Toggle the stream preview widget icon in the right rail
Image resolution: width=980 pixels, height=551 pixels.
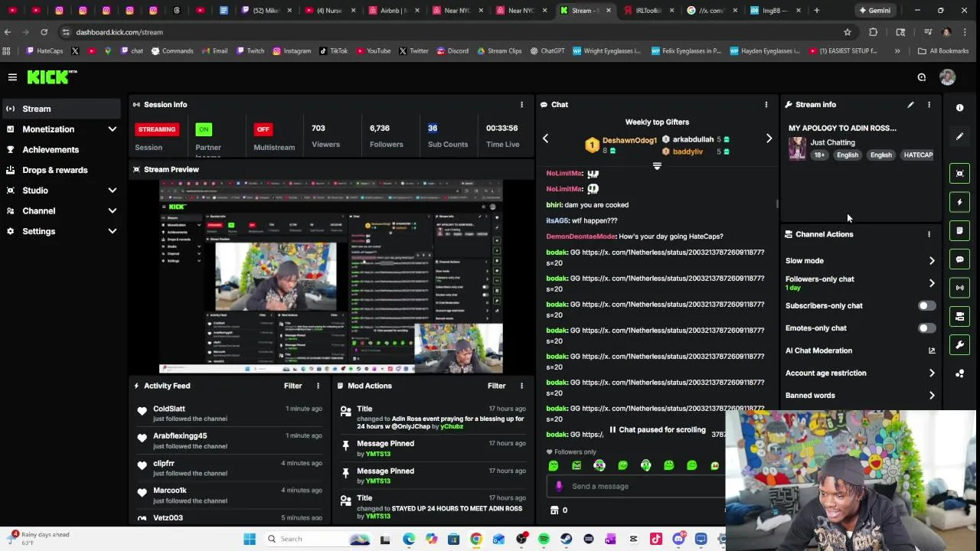(959, 173)
